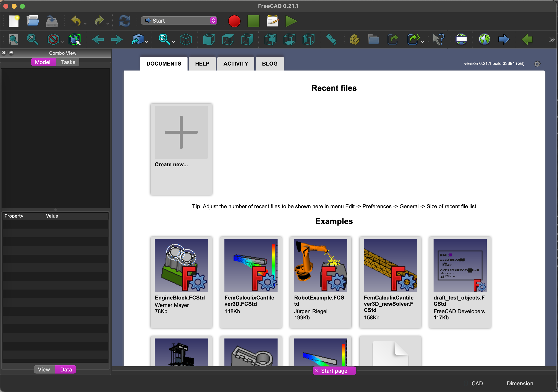558x392 pixels.
Task: Switch to the HELP tab
Action: coord(202,64)
